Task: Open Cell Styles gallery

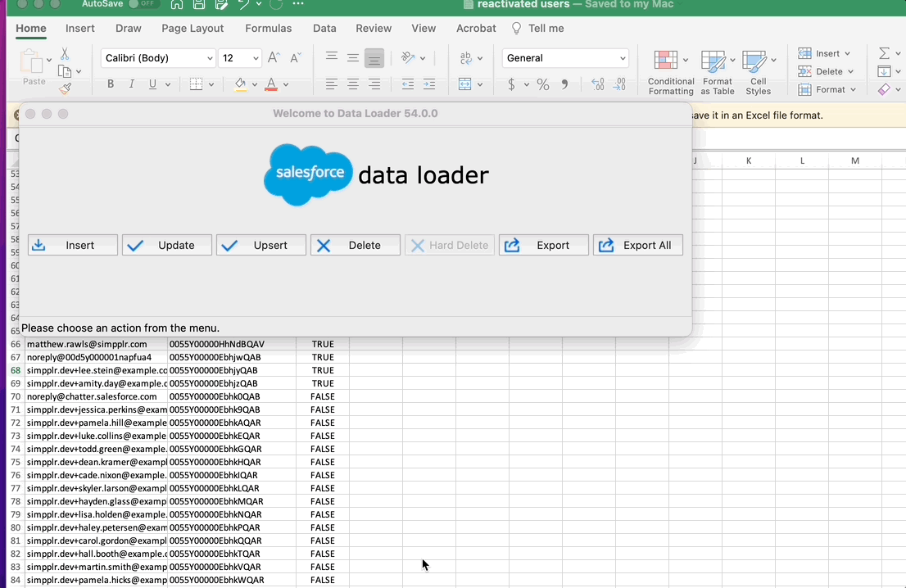Action: click(x=758, y=73)
